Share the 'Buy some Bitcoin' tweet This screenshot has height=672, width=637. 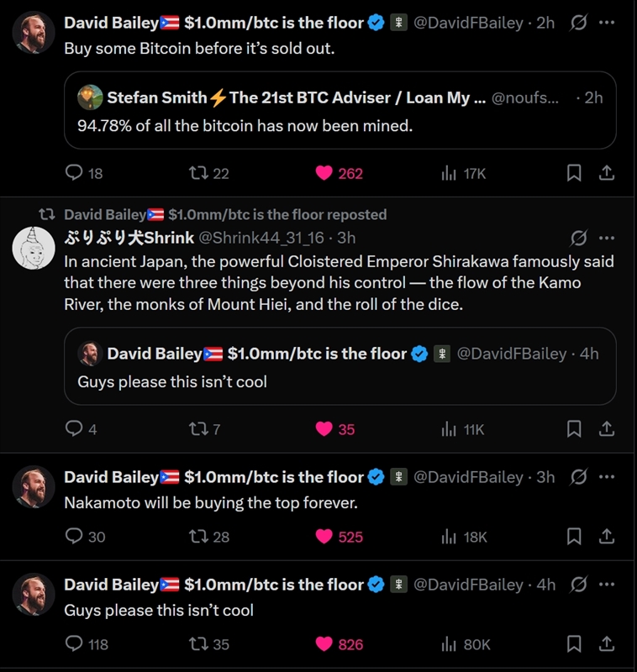(x=606, y=173)
